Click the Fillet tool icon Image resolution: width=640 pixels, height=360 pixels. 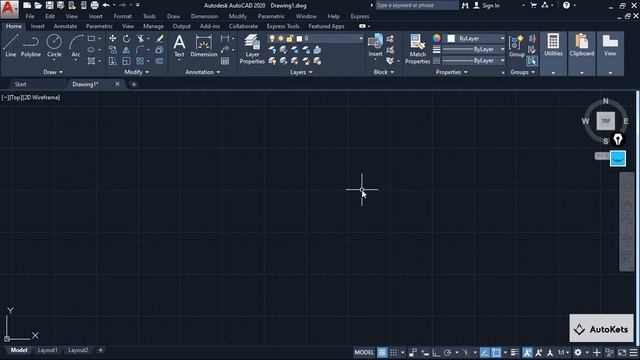140,50
